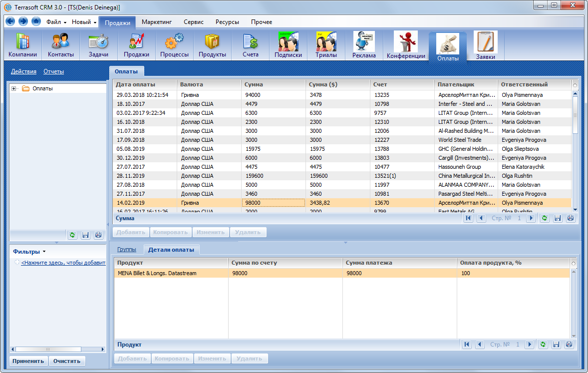Select the Продажи menu tab
Screen dimensions: 588x373
(x=117, y=22)
